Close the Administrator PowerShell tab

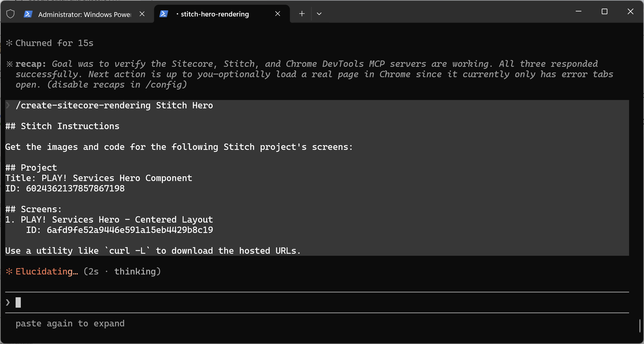click(142, 14)
